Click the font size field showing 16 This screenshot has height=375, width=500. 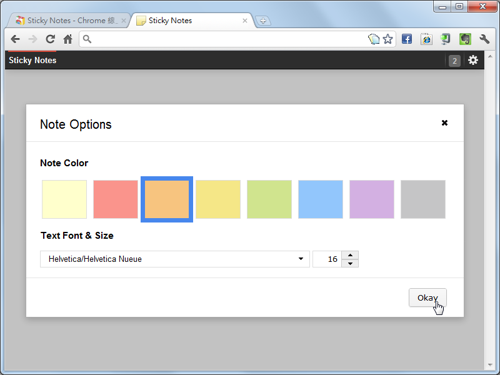[327, 259]
